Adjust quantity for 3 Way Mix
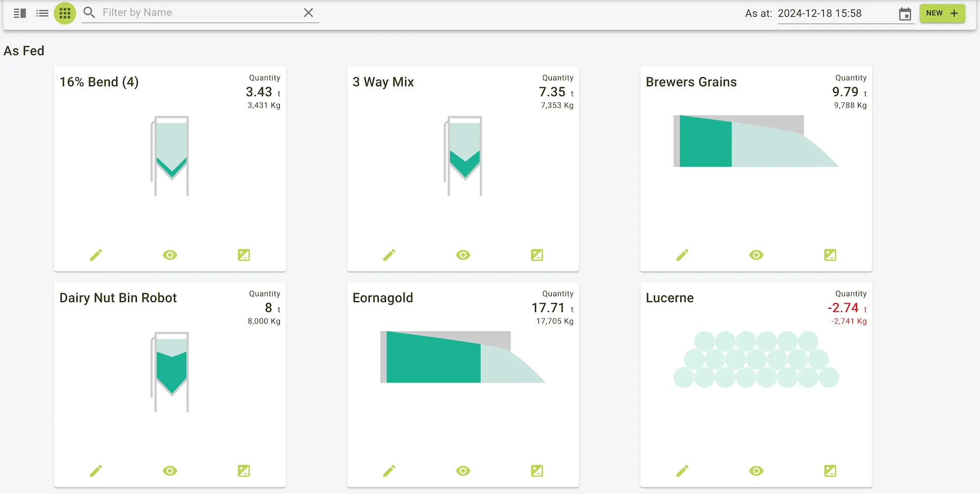The image size is (980, 494). [537, 255]
